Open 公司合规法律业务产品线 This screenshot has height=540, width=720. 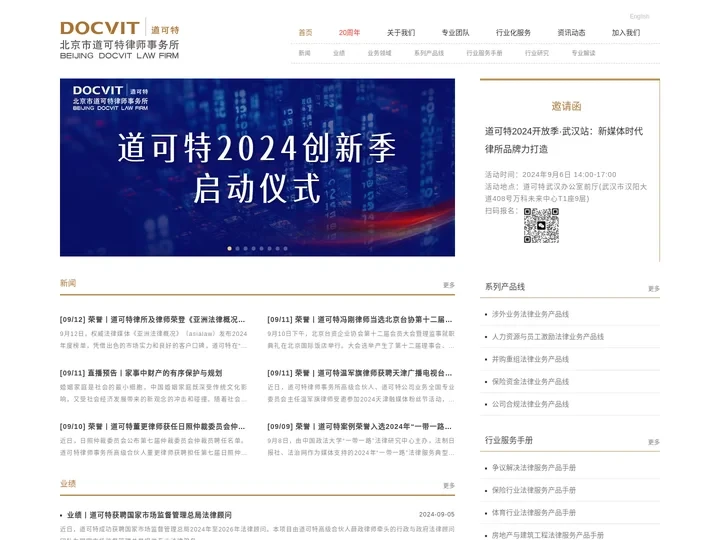pos(530,405)
